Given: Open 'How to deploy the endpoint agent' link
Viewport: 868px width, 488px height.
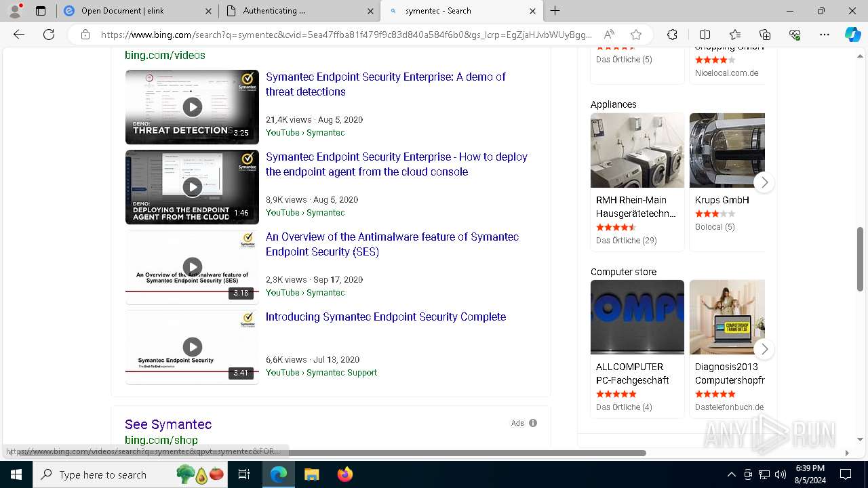Looking at the screenshot, I should (397, 164).
